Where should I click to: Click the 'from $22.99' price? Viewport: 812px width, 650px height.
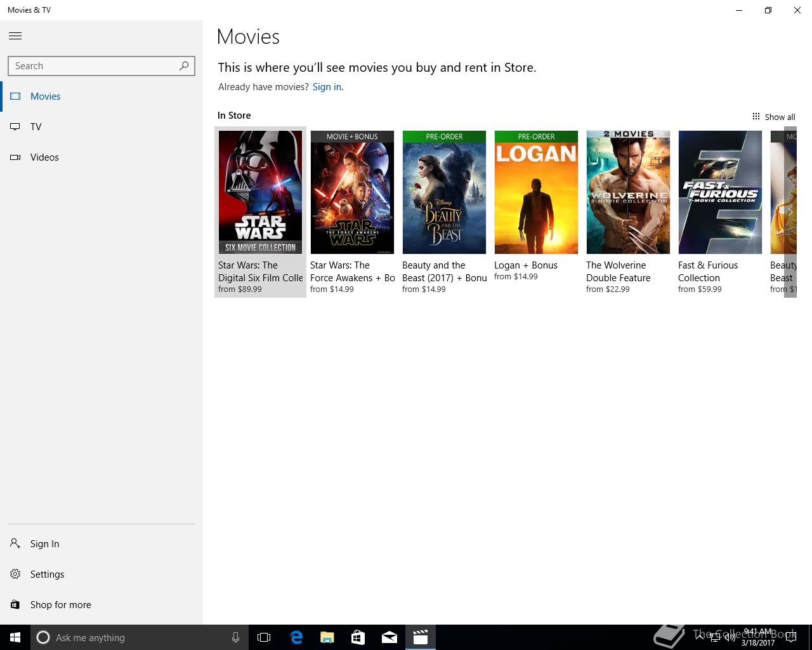point(608,289)
